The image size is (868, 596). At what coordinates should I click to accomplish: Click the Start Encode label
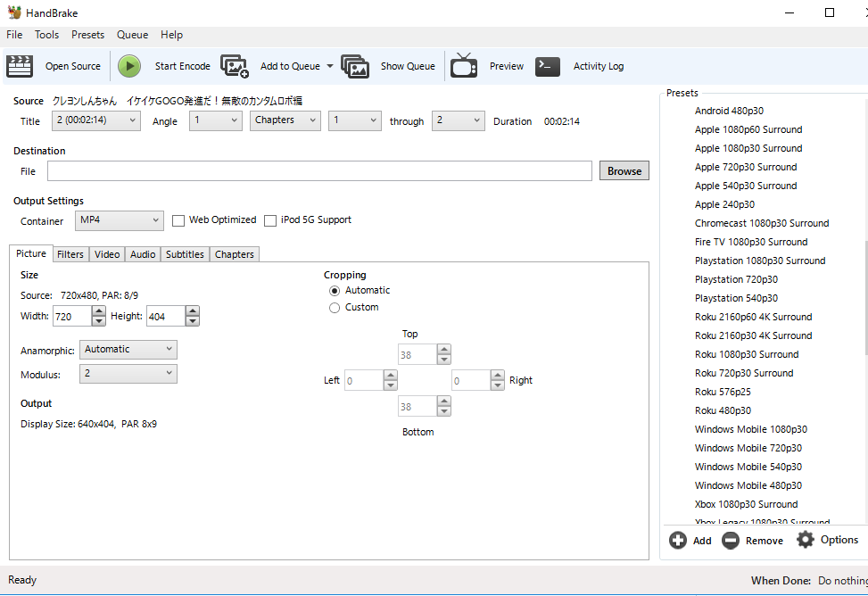[183, 66]
